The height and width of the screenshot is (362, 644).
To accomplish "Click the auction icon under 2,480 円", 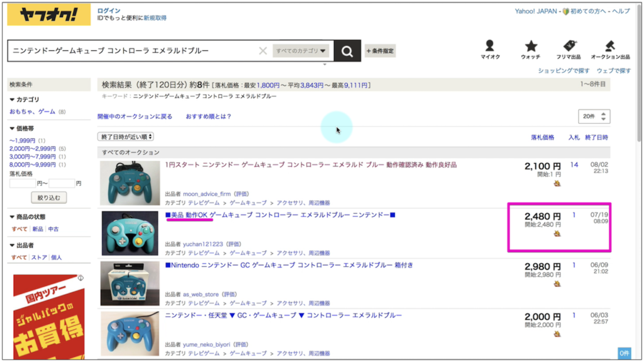I will coord(557,234).
